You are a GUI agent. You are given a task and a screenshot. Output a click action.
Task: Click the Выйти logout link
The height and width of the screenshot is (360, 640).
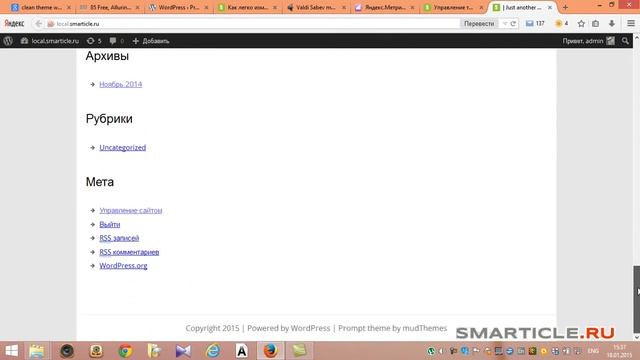(110, 224)
